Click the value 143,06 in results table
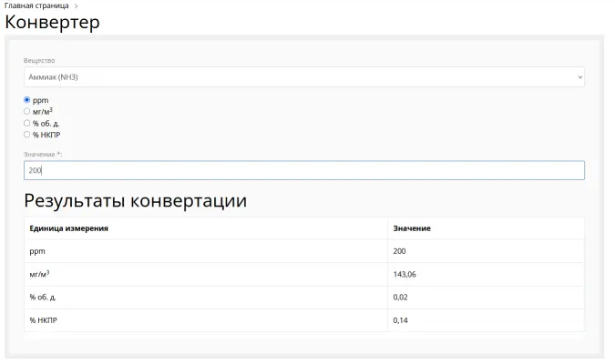This screenshot has height=364, width=615. (405, 274)
